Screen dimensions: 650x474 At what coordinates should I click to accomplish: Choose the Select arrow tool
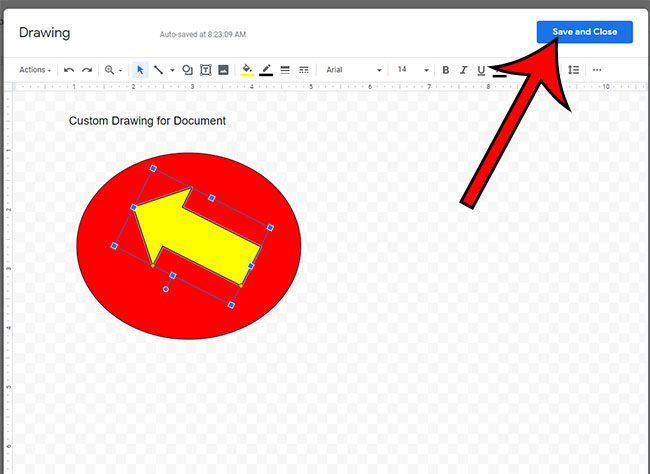(140, 70)
